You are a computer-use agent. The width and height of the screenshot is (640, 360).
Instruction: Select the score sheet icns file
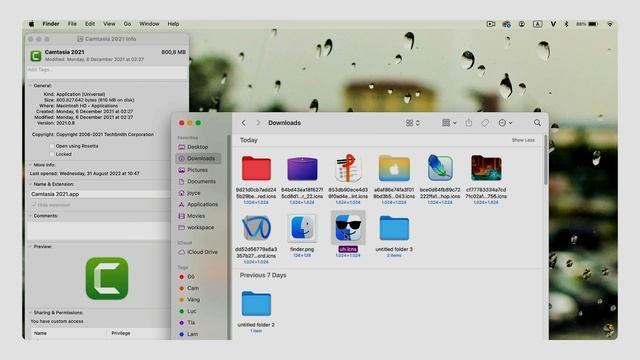[348, 168]
